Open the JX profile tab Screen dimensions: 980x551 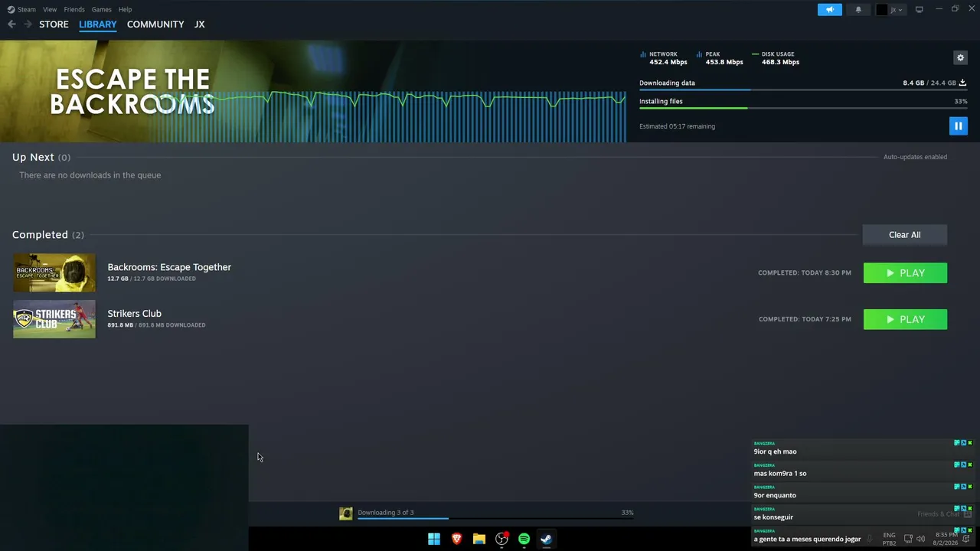point(199,24)
